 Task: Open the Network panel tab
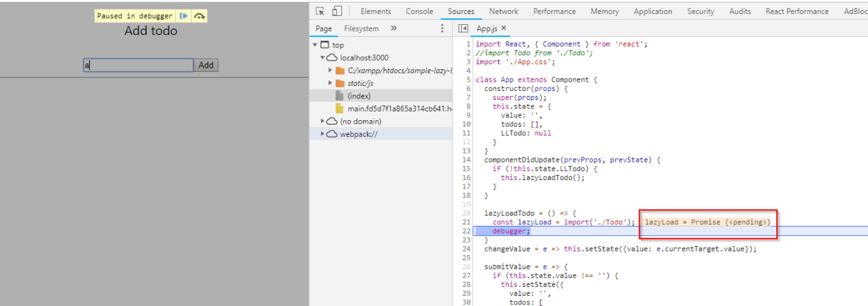point(503,12)
